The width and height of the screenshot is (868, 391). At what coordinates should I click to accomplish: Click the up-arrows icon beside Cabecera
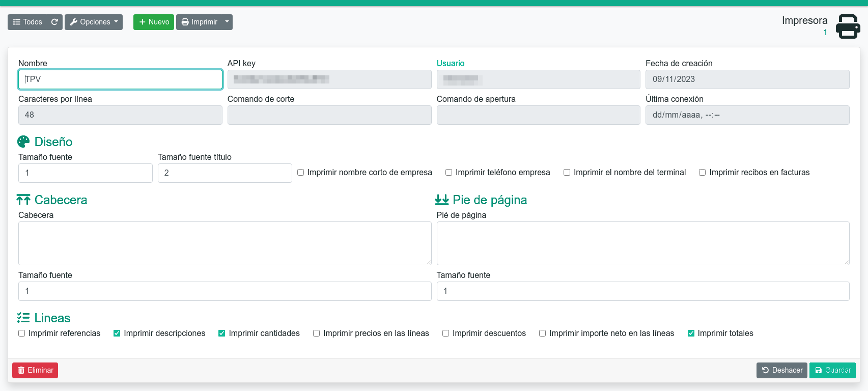click(x=23, y=200)
